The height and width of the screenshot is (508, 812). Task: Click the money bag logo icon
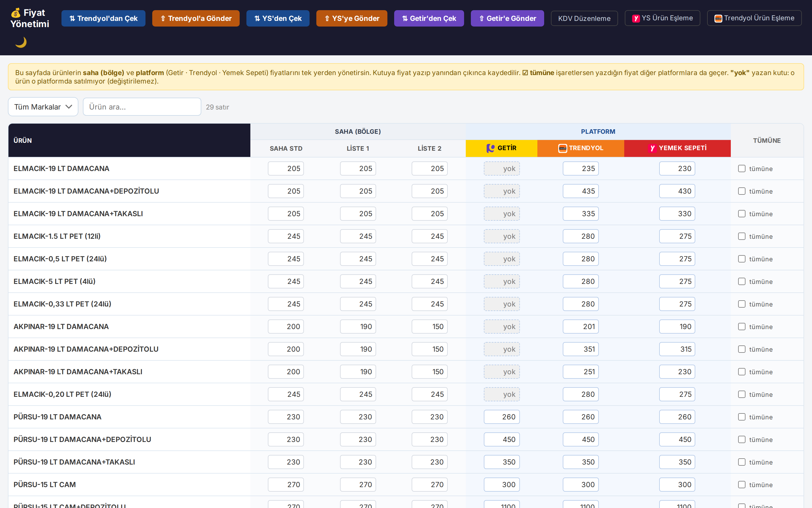[16, 13]
